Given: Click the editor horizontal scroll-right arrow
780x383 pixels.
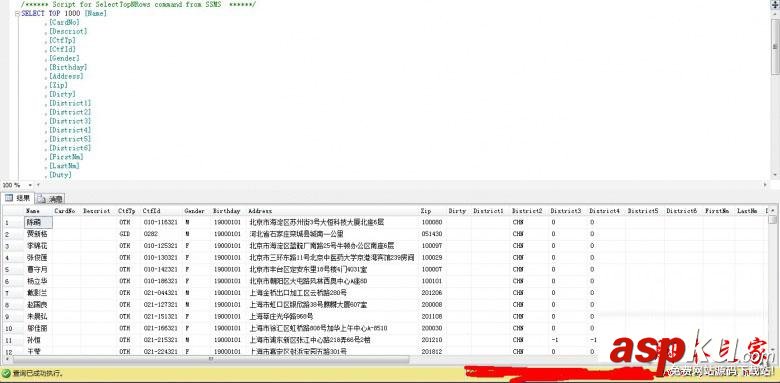Looking at the screenshot, I should pyautogui.click(x=766, y=185).
